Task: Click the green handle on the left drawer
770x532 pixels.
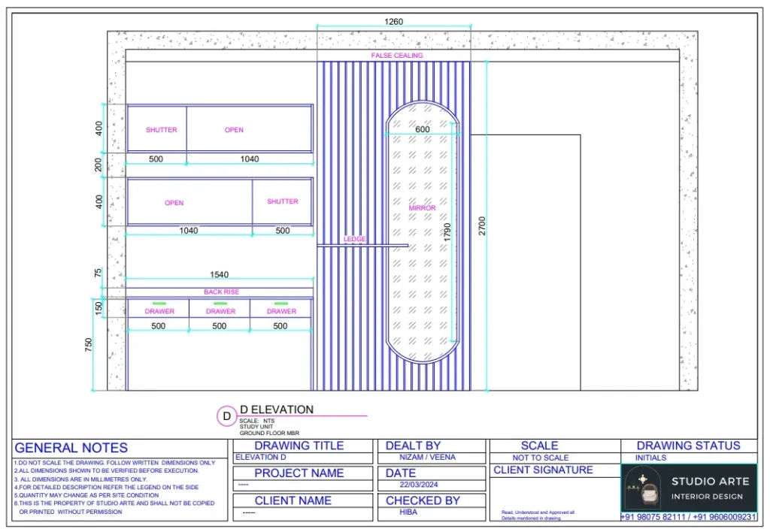Action: [x=159, y=304]
